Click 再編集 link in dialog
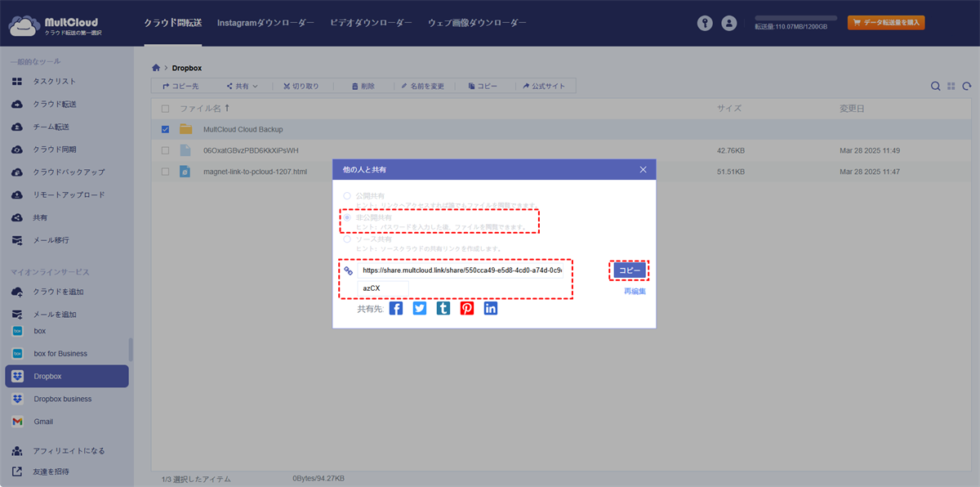980x487 pixels. 635,291
